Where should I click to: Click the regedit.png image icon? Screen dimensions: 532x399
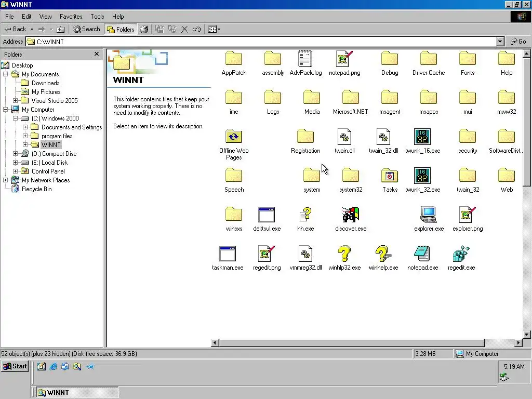pos(267,254)
